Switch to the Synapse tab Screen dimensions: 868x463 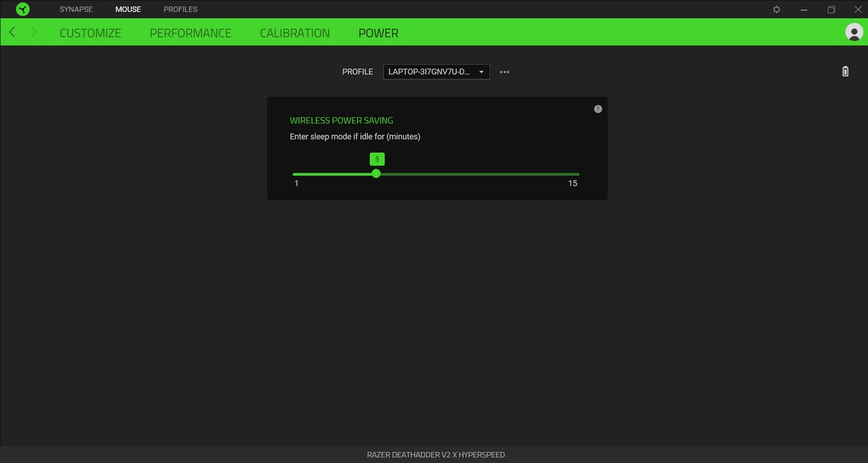tap(76, 9)
